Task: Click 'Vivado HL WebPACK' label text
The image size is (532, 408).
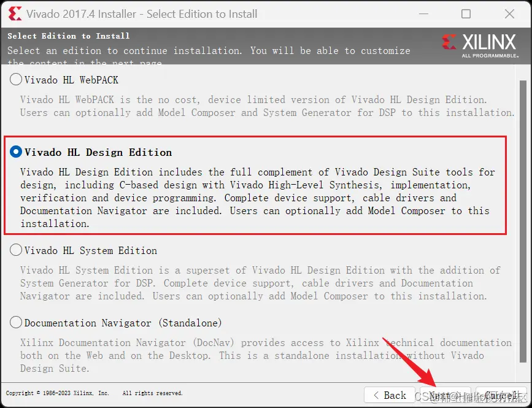Action: click(71, 80)
